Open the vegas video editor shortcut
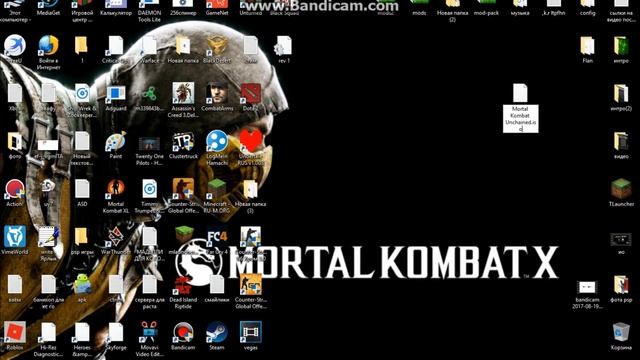The image size is (640, 360). pyautogui.click(x=251, y=332)
